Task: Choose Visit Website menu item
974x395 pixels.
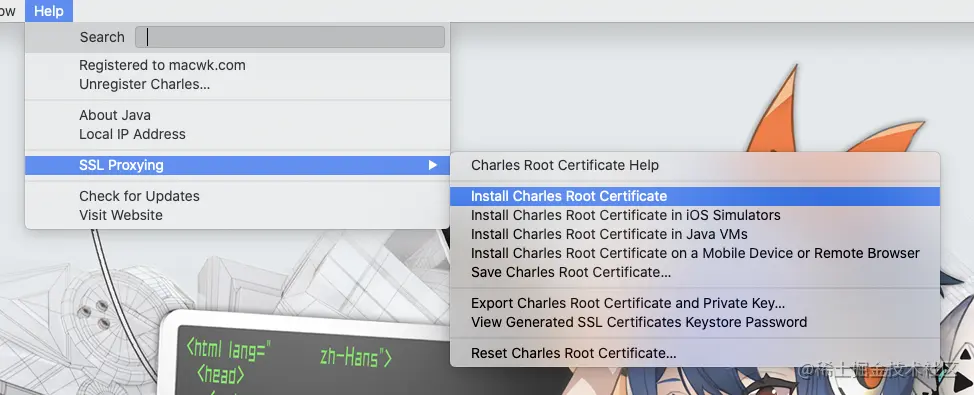Action: coord(237,216)
